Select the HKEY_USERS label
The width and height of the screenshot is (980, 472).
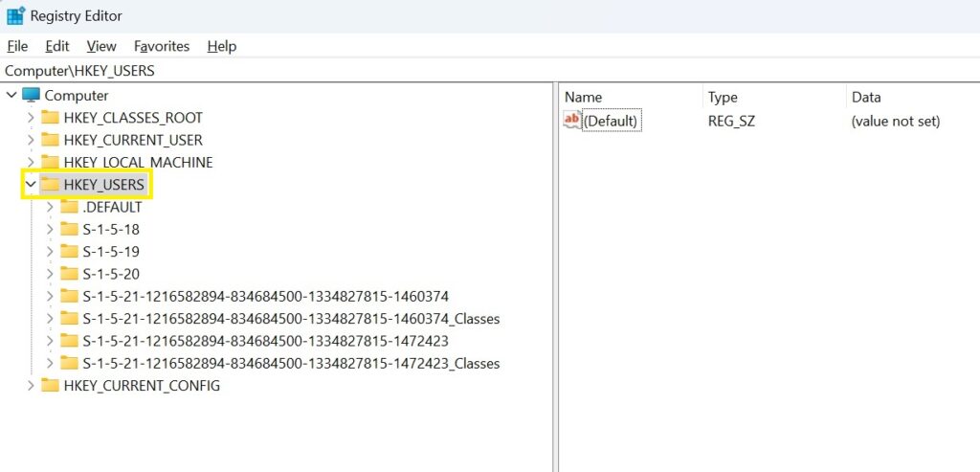coord(103,185)
